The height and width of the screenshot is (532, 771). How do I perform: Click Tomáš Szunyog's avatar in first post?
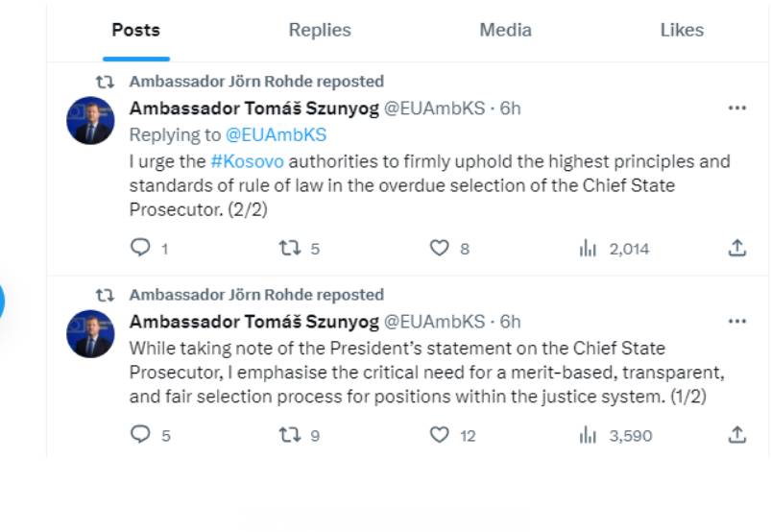[x=90, y=121]
